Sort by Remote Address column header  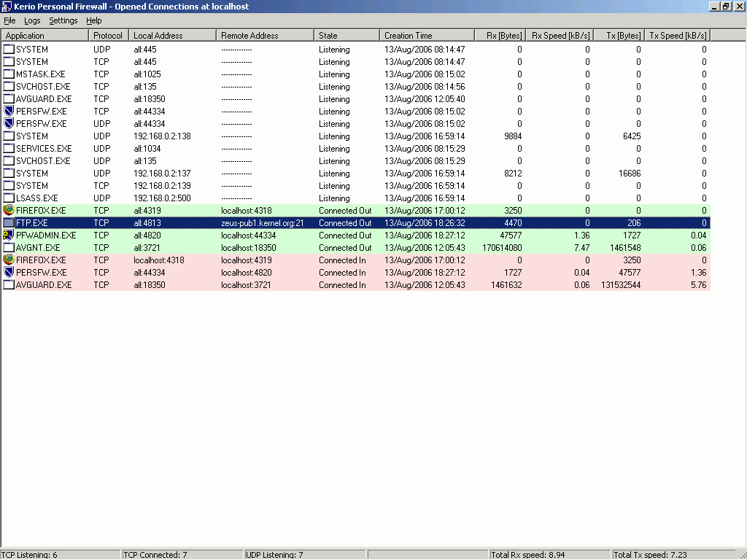pos(265,35)
